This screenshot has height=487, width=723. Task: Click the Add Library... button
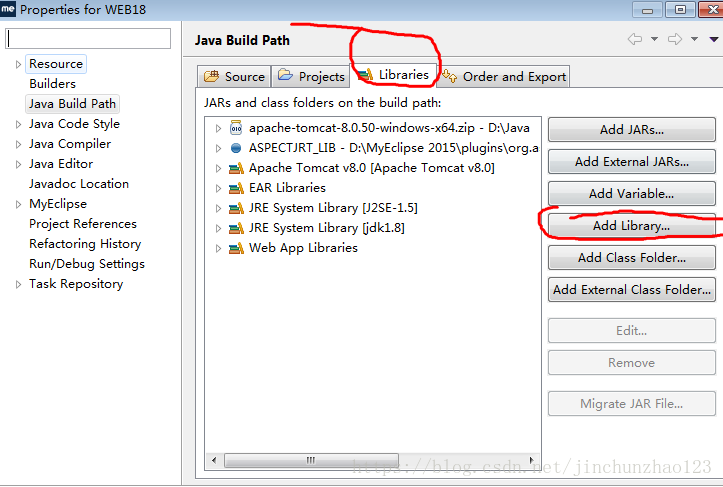(632, 226)
